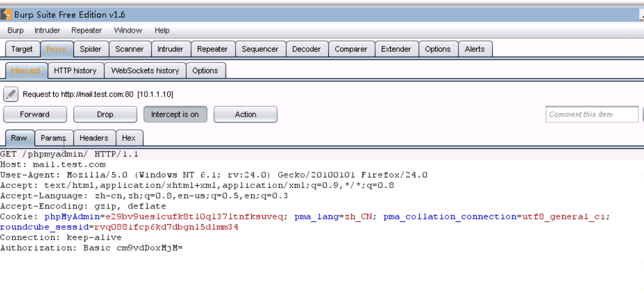Click the Connection: keep-alive line
The height and width of the screenshot is (298, 644).
tap(61, 237)
